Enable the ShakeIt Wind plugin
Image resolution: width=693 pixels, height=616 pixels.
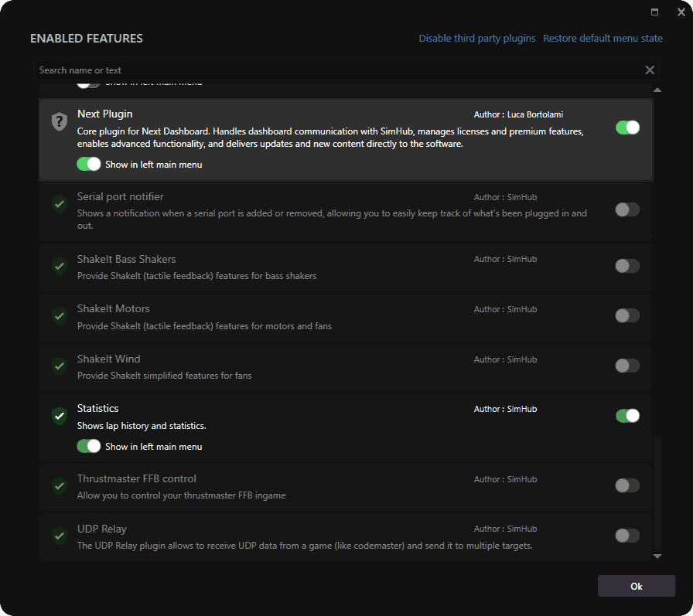(x=627, y=366)
